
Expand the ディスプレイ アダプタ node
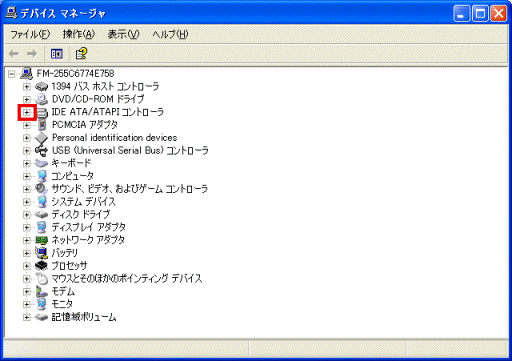[x=26, y=227]
